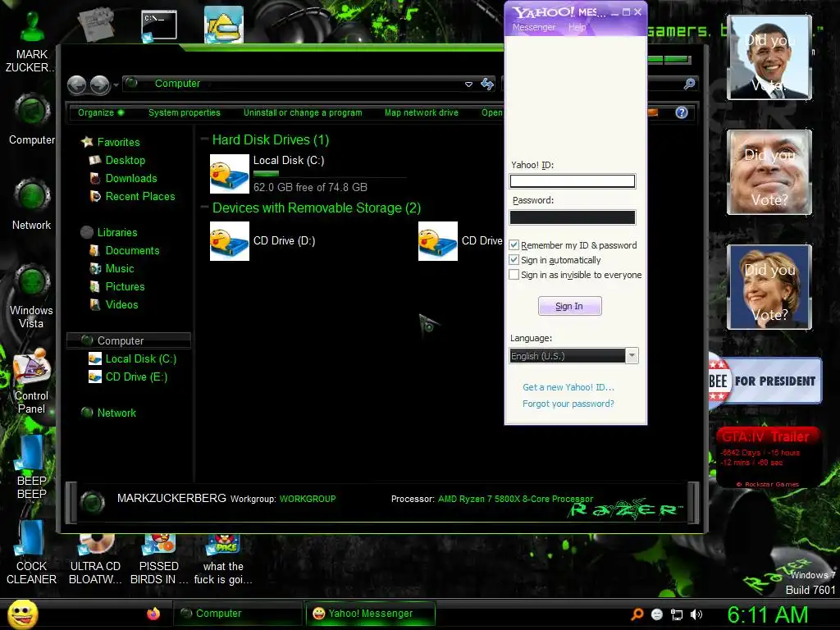Screen dimensions: 840x630
Task: Click the GTA:IV Trailer countdown gadget
Action: [767, 456]
